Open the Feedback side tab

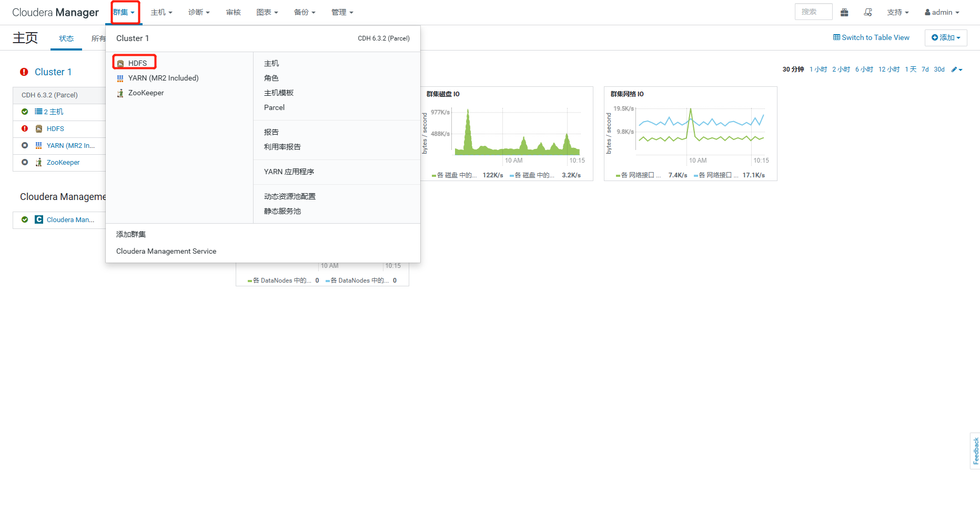(975, 451)
